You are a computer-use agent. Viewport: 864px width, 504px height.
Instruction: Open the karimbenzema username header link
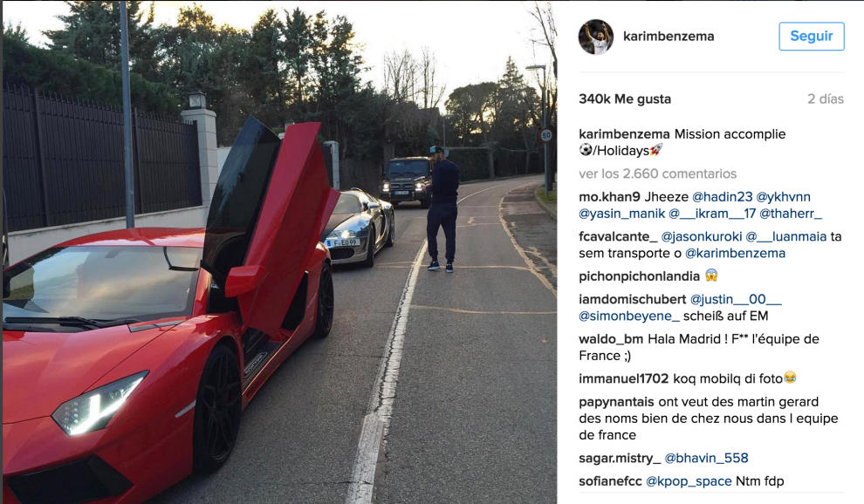coord(669,37)
